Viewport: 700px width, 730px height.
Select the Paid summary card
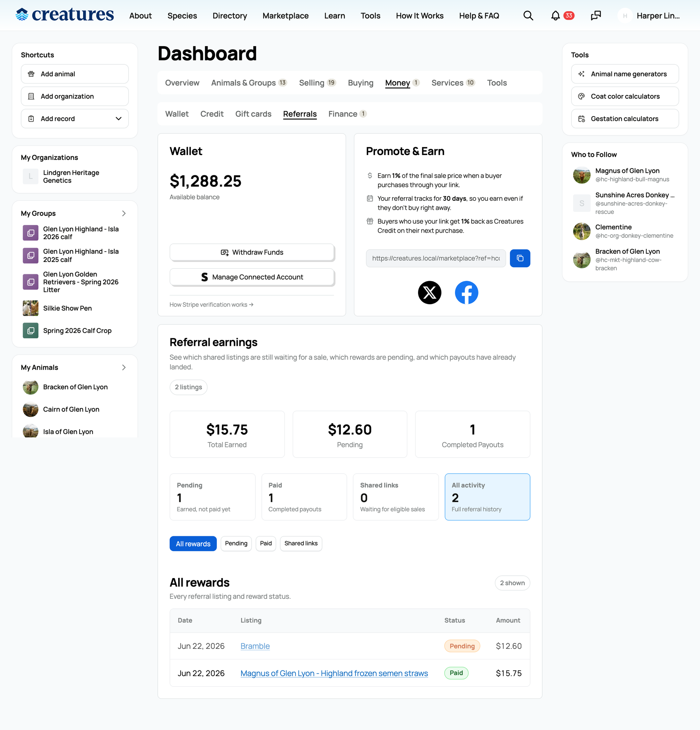(x=304, y=497)
